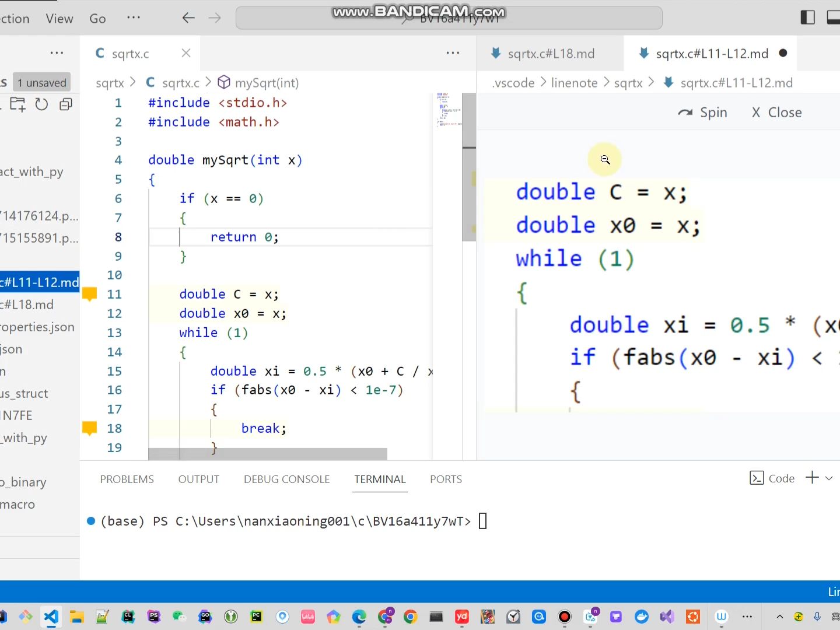This screenshot has width=840, height=630.
Task: Toggle the panel layout icon in title bar
Action: pos(833,17)
